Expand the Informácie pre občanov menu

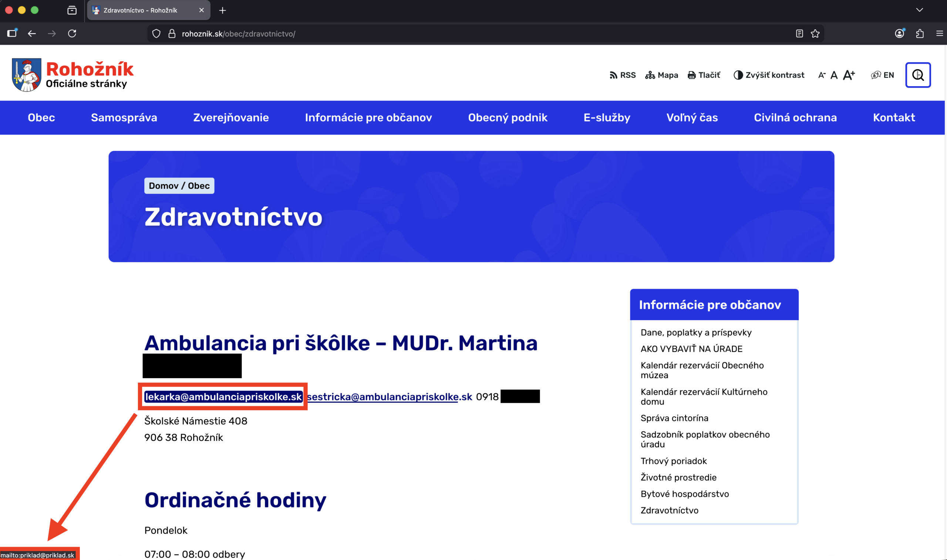(368, 118)
